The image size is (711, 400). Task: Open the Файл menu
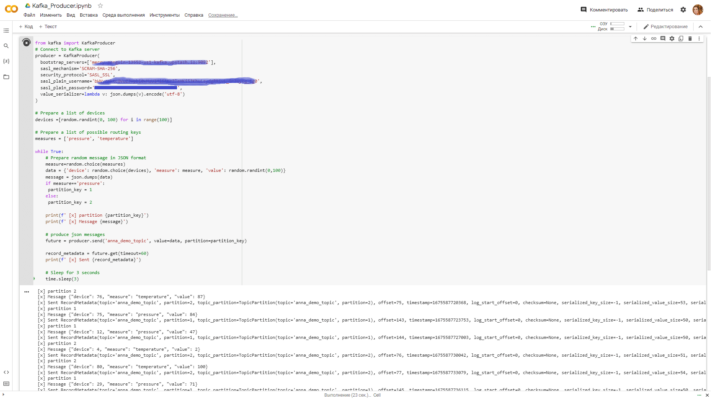tap(29, 15)
